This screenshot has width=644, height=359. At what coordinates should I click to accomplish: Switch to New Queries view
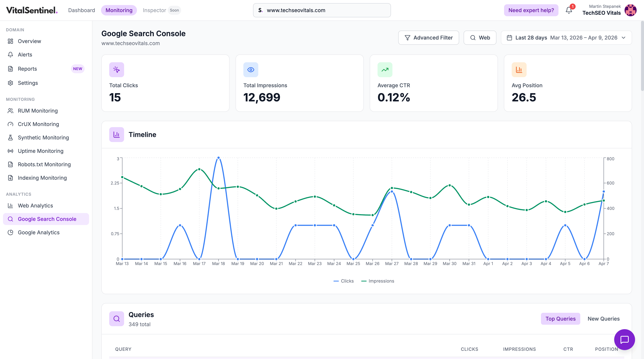604,319
